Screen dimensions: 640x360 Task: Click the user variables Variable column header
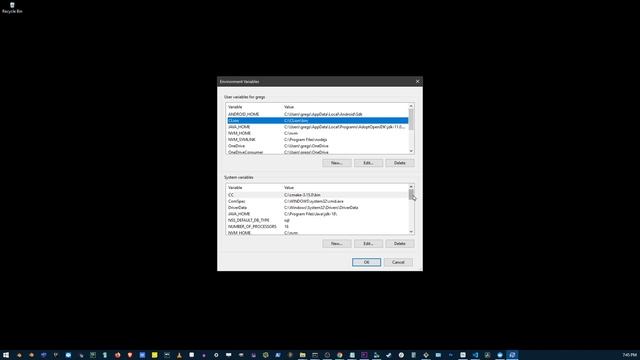(254, 107)
